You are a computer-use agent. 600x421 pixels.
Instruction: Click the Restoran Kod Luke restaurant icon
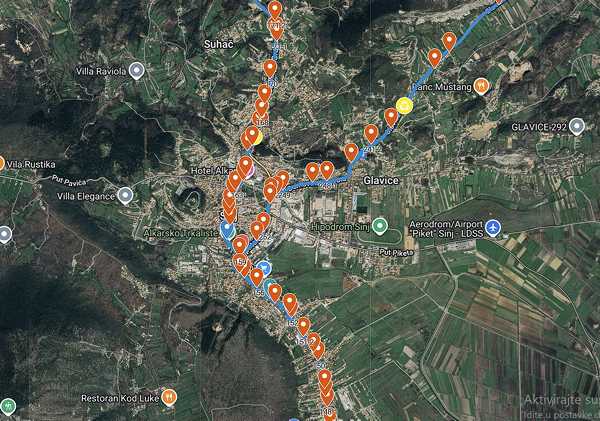(169, 397)
